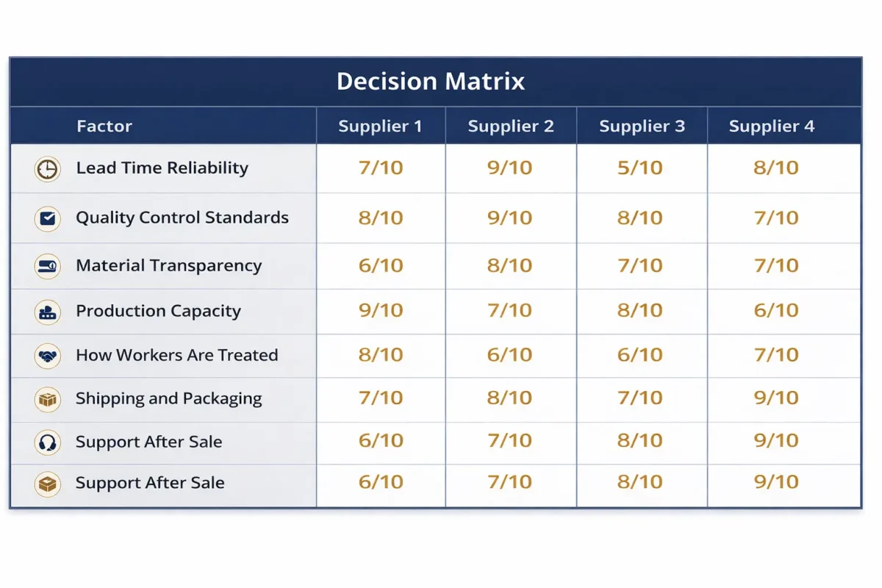Click the Decision Matrix title
Image resolution: width=882 pixels, height=588 pixels.
tap(431, 82)
